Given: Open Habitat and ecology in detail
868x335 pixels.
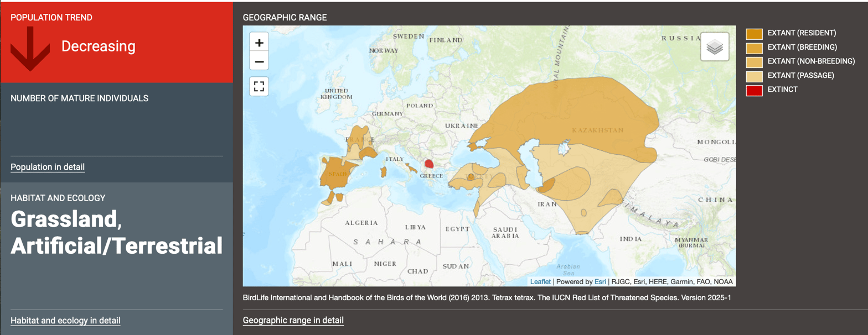Looking at the screenshot, I should [65, 321].
